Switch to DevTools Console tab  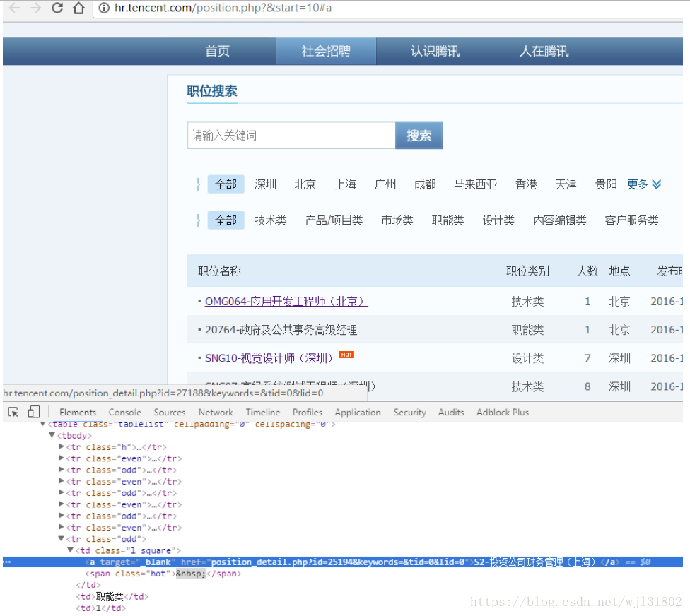point(125,413)
